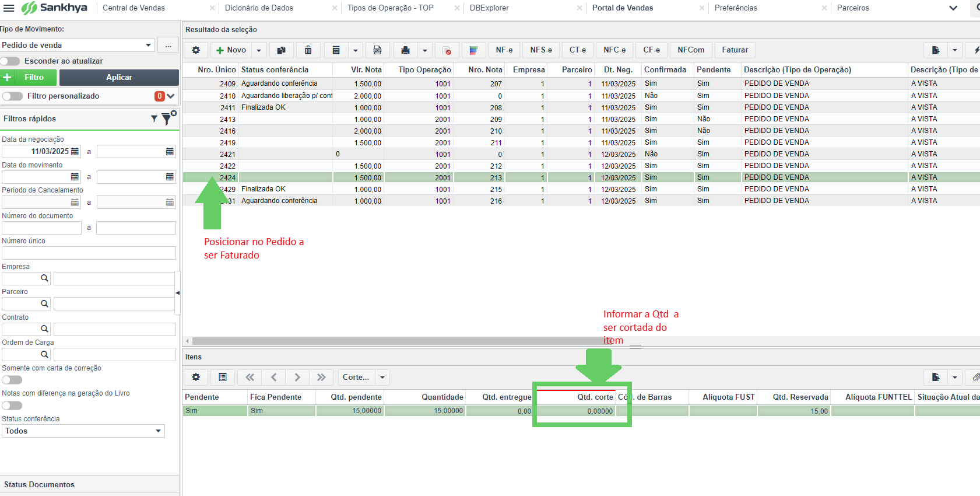Toggle Notas com diferença no Livro
The width and height of the screenshot is (980, 496).
click(x=12, y=406)
